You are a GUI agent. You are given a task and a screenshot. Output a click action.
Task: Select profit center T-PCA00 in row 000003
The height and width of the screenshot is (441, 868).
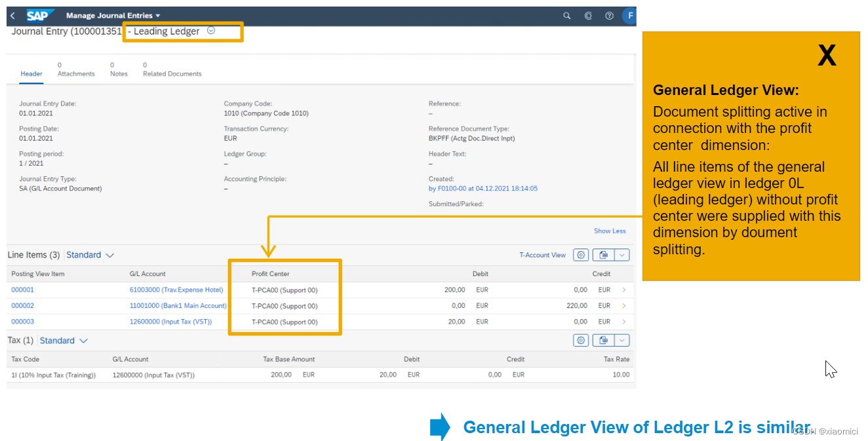(x=285, y=322)
